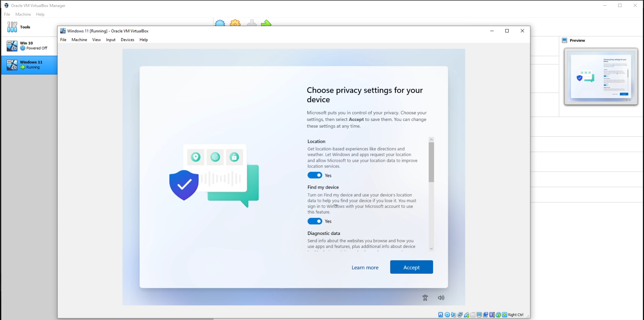Click the volume speaker icon in Windows setup
Image resolution: width=644 pixels, height=320 pixels.
tap(441, 298)
